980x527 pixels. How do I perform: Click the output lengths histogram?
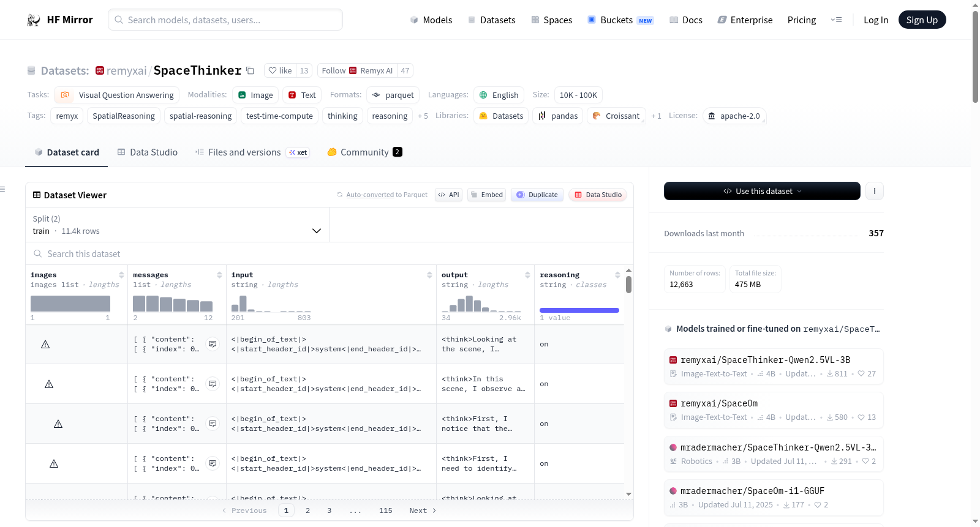coord(481,304)
